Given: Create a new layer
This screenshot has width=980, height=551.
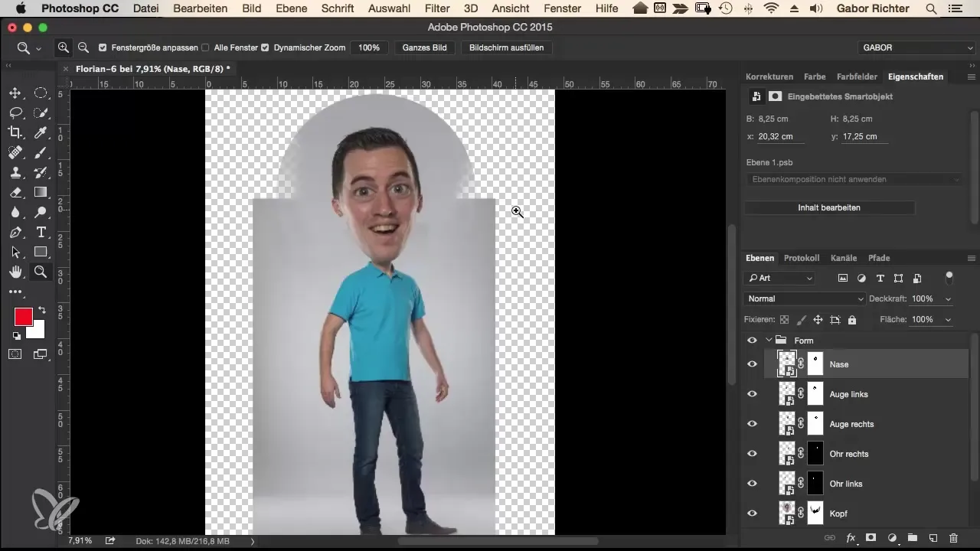Looking at the screenshot, I should tap(933, 539).
